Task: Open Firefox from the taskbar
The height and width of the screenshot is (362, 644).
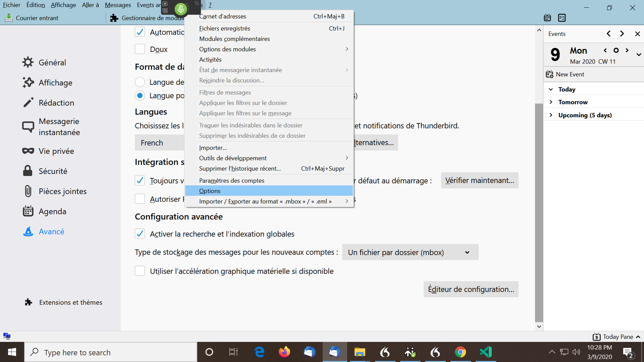Action: pyautogui.click(x=284, y=352)
